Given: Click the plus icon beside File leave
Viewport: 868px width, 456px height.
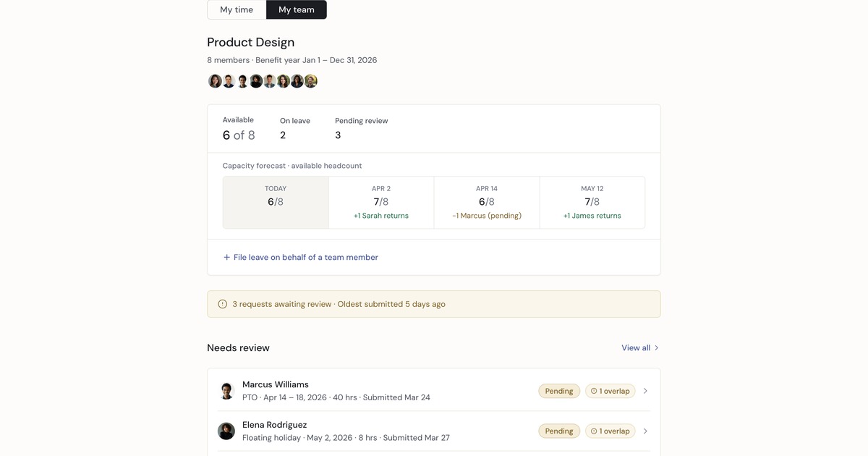Looking at the screenshot, I should coord(226,258).
